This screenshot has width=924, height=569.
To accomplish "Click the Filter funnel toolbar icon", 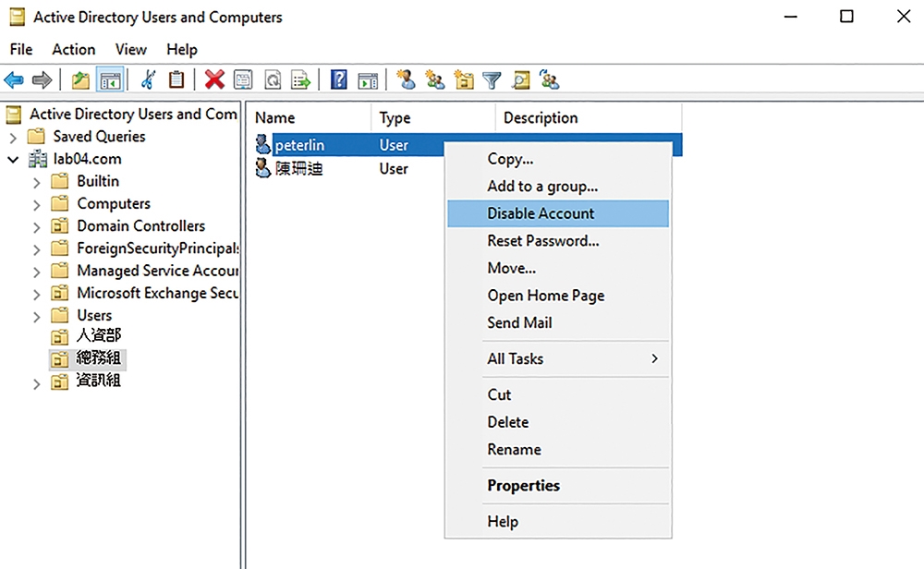I will [492, 80].
